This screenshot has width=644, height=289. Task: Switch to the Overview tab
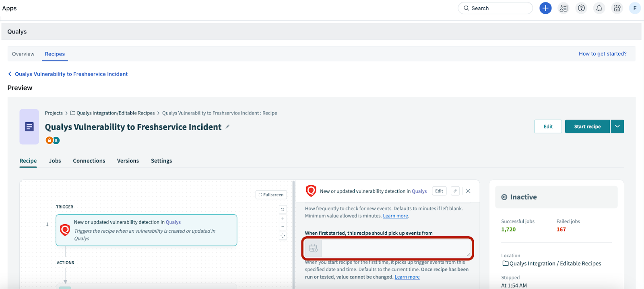[23, 54]
